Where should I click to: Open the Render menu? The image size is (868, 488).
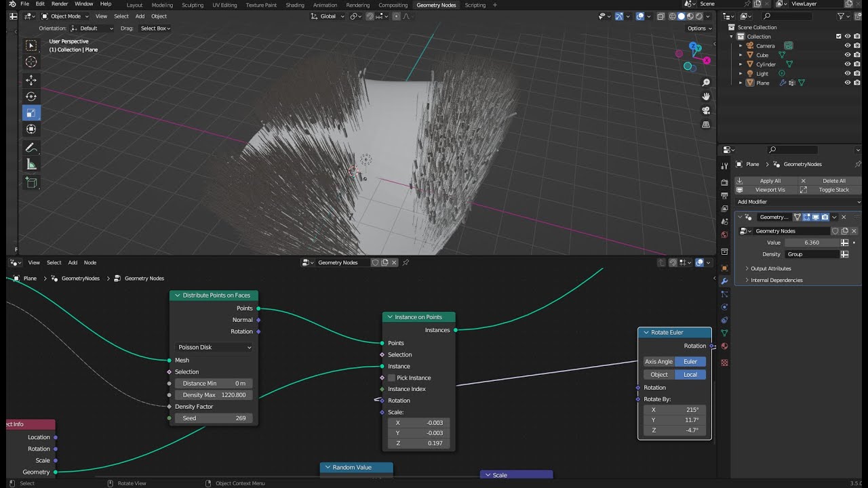pyautogui.click(x=60, y=4)
